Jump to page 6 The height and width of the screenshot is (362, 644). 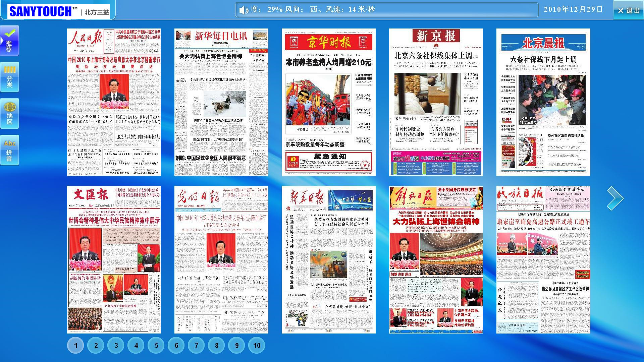(176, 345)
